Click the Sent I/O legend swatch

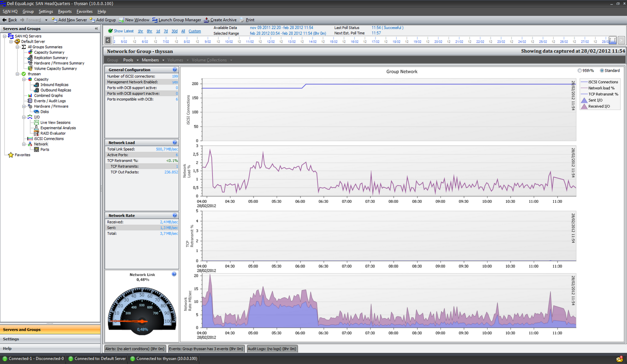[584, 100]
